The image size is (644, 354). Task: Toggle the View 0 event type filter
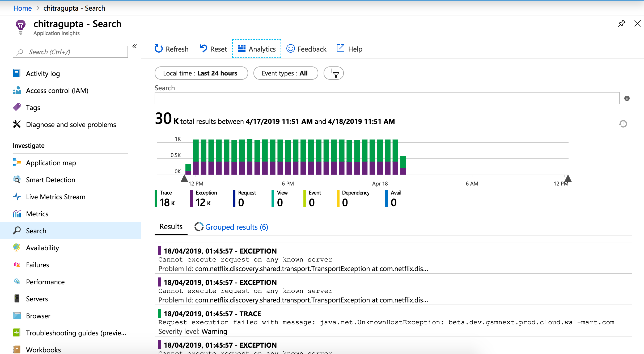pyautogui.click(x=279, y=198)
